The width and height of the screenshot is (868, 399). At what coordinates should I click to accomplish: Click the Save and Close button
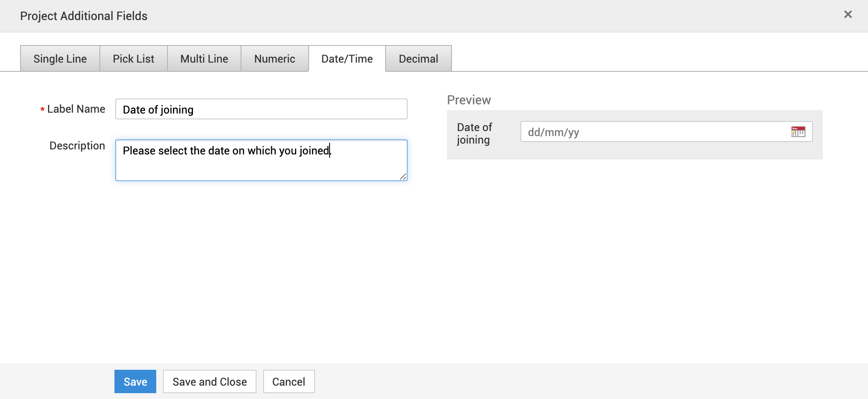[209, 381]
